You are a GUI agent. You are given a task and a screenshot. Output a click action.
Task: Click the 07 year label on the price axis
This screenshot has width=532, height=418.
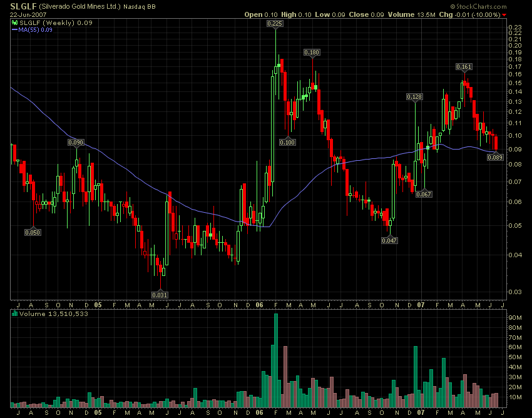421,305
